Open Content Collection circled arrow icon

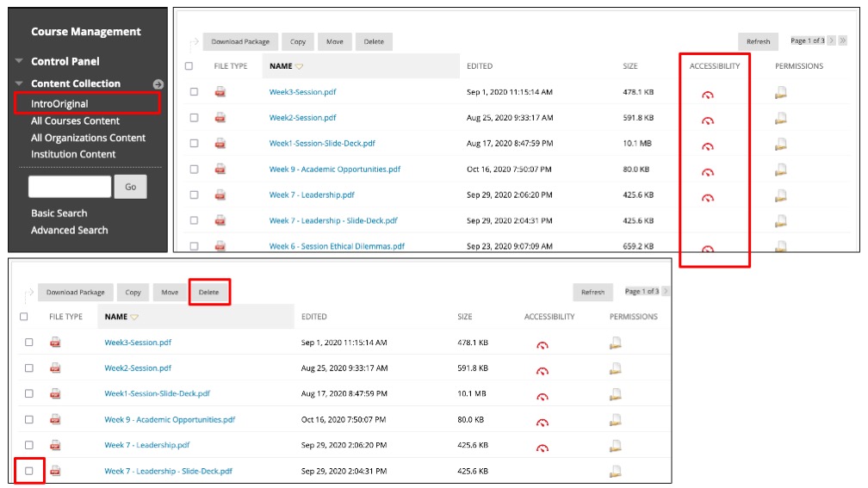tap(158, 84)
